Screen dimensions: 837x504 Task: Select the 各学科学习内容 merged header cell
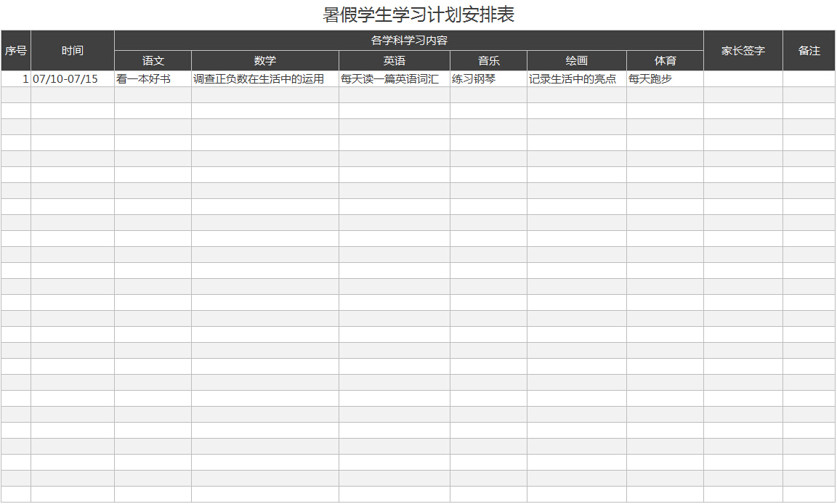click(408, 41)
